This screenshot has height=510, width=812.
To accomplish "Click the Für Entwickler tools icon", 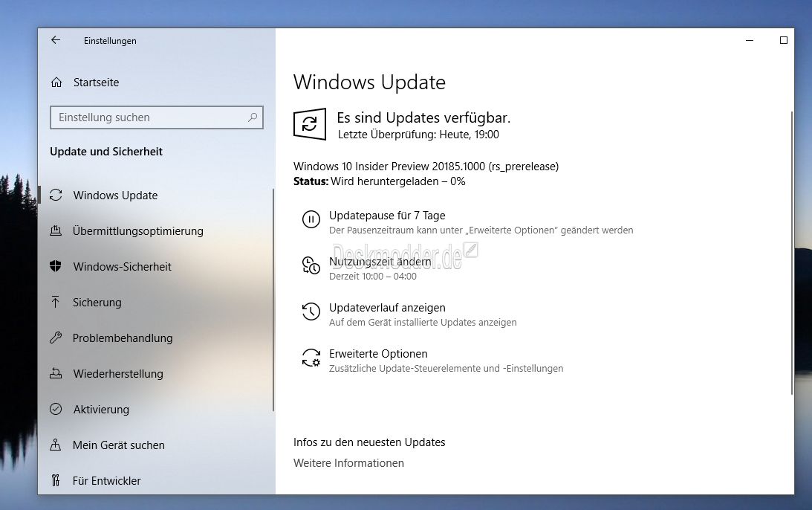I will click(56, 480).
